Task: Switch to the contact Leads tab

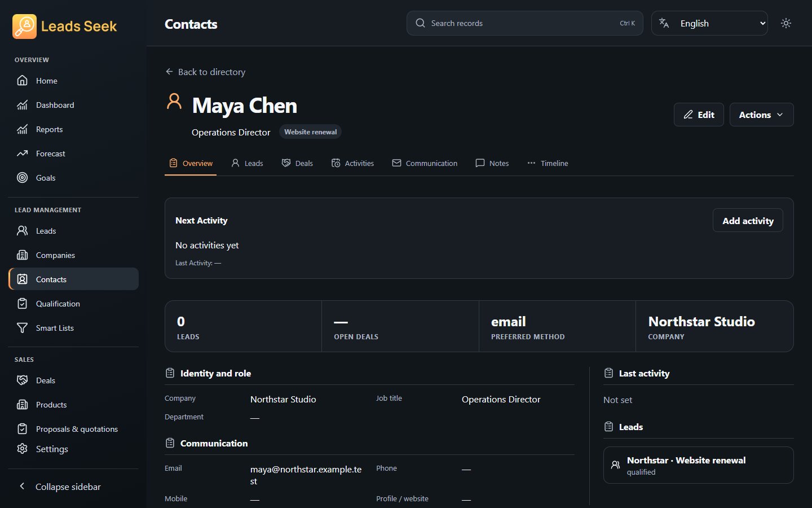Action: 247,163
